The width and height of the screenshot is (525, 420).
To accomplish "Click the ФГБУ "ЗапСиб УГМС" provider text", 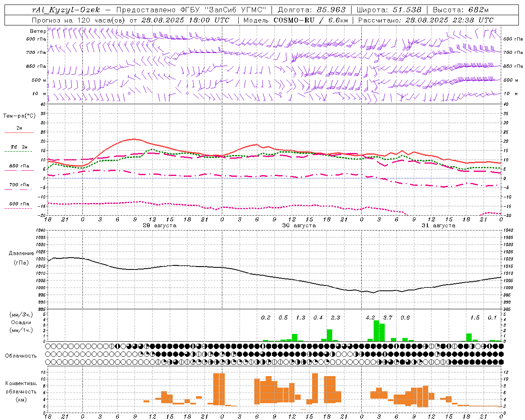I will (x=224, y=10).
